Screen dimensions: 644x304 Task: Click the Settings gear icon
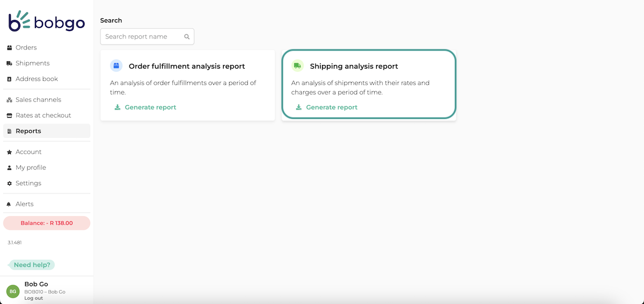coord(9,183)
